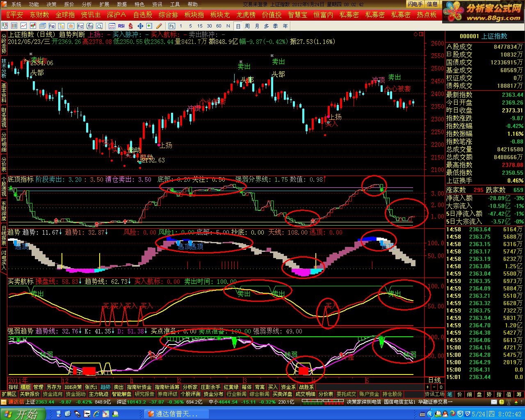The height and width of the screenshot is (420, 525).
Task: Open the 系统 menu
Action: [x=16, y=4]
